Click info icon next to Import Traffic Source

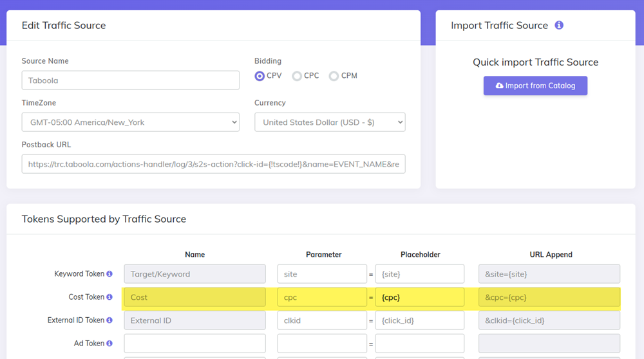[559, 26]
